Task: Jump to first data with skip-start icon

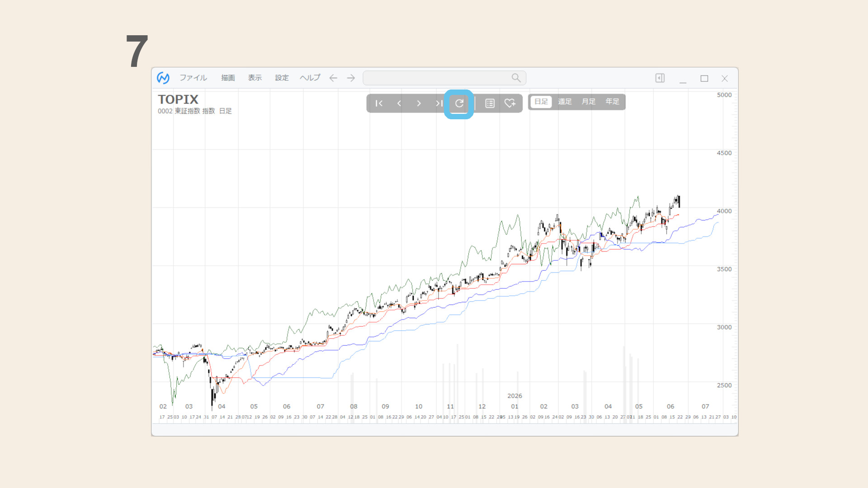Action: click(379, 103)
